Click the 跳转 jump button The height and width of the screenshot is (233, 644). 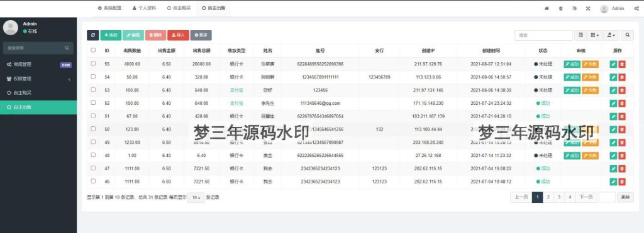625,197
